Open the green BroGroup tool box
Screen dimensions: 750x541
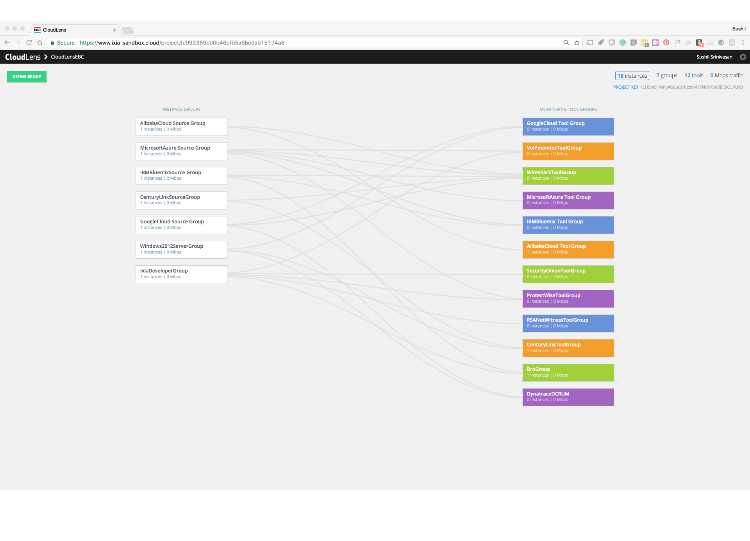click(x=568, y=373)
